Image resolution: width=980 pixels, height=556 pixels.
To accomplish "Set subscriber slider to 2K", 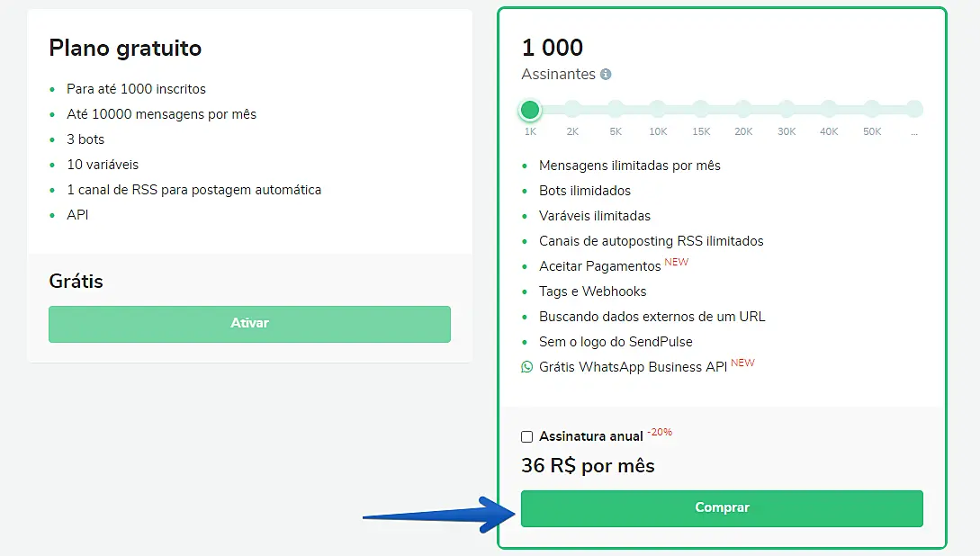I will coord(572,110).
